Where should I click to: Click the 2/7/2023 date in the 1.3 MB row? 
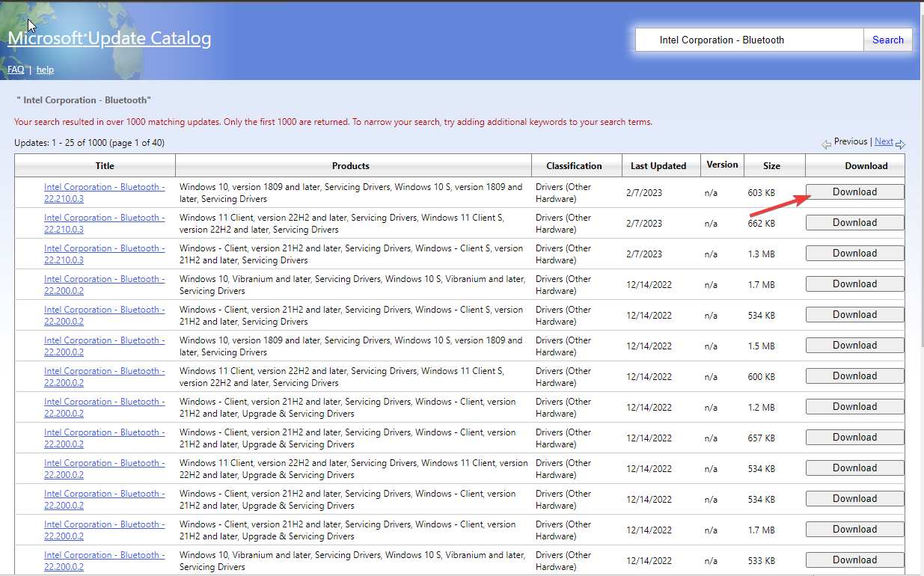(x=644, y=254)
